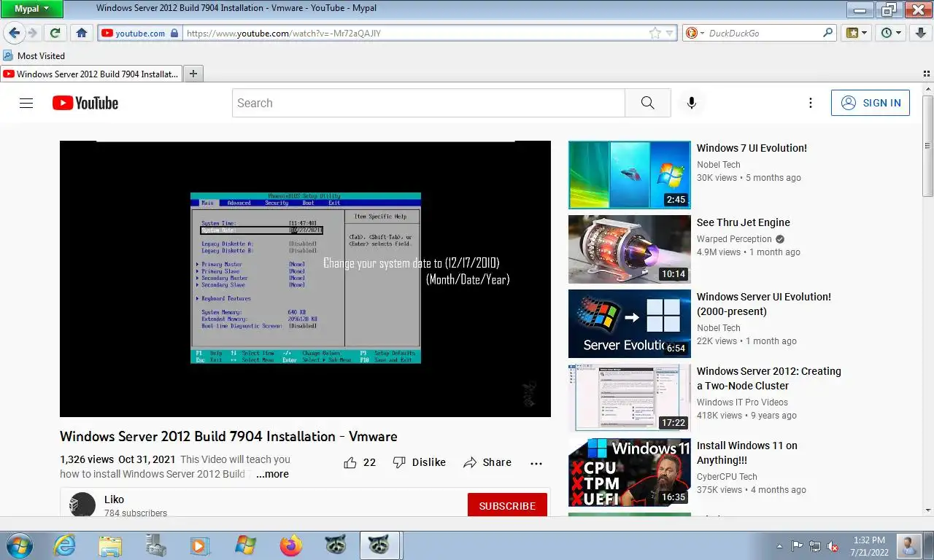The width and height of the screenshot is (934, 560).
Task: Reload the page with the refresh icon
Action: 54,33
